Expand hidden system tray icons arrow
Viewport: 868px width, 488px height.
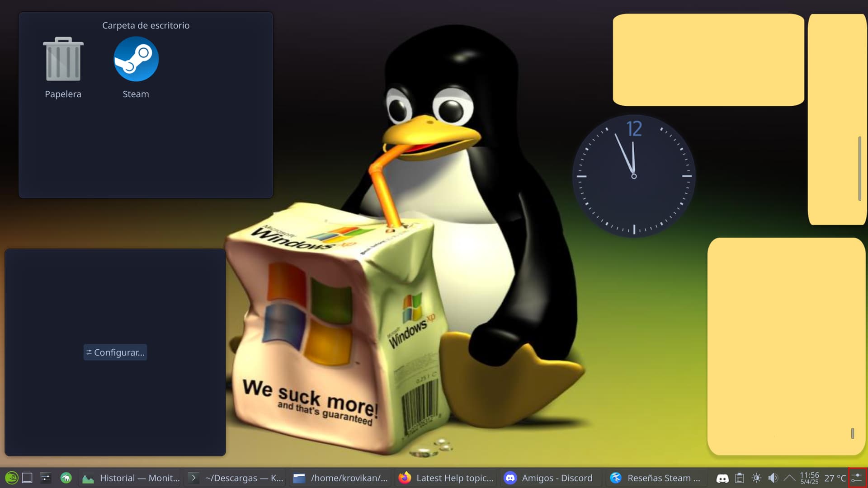coord(789,478)
